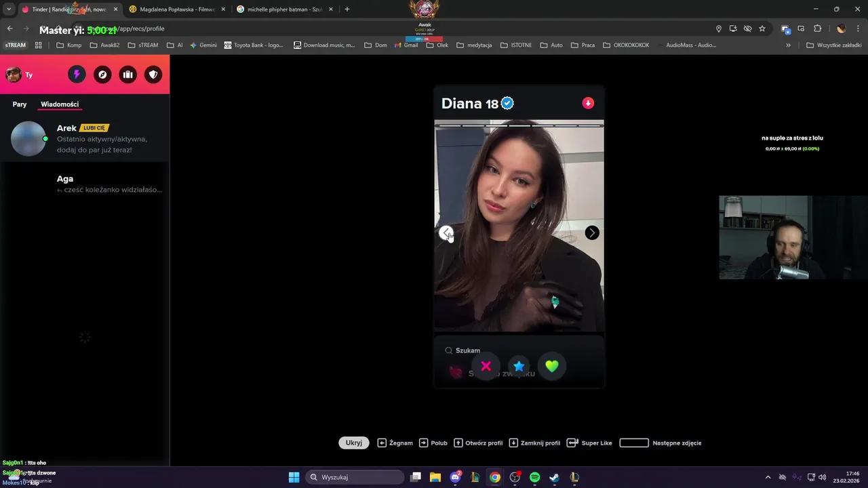
Task: Close the michelle phipher batman tab
Action: [331, 9]
